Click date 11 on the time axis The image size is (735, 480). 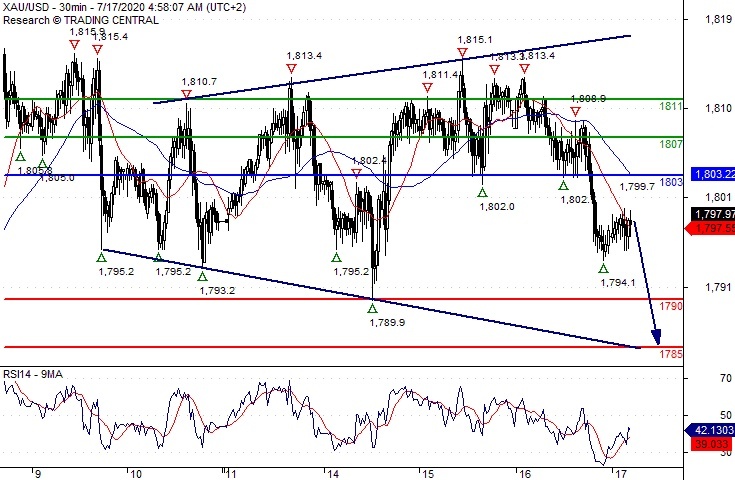(x=231, y=474)
